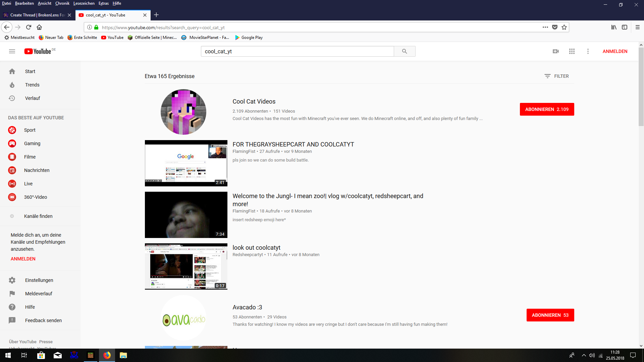Viewport: 644px width, 362px height.
Task: Open File Explorer from the taskbar
Action: [x=123, y=355]
